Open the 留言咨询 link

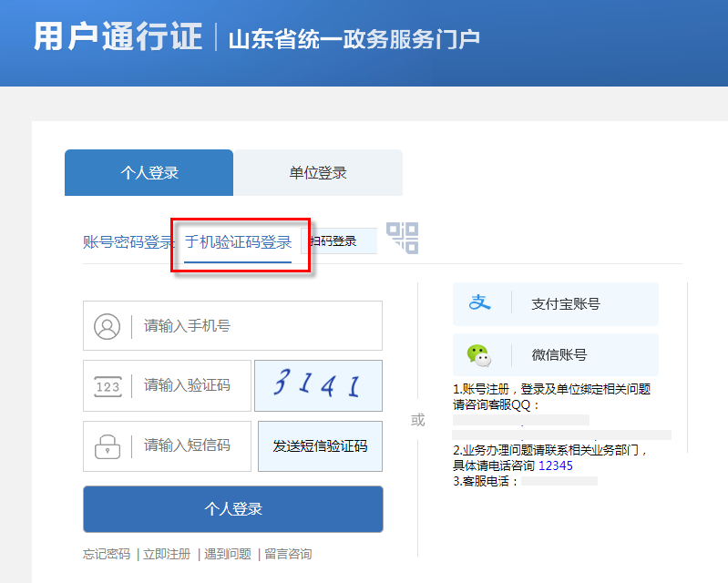pyautogui.click(x=287, y=554)
